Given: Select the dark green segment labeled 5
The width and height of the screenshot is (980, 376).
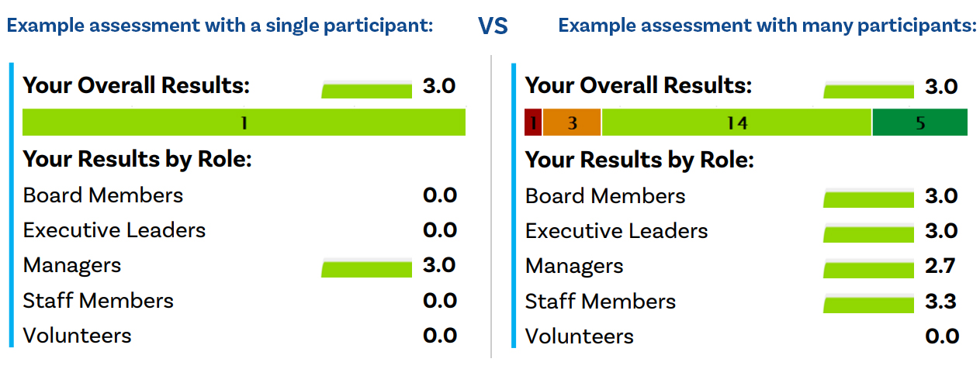Looking at the screenshot, I should coord(919,122).
